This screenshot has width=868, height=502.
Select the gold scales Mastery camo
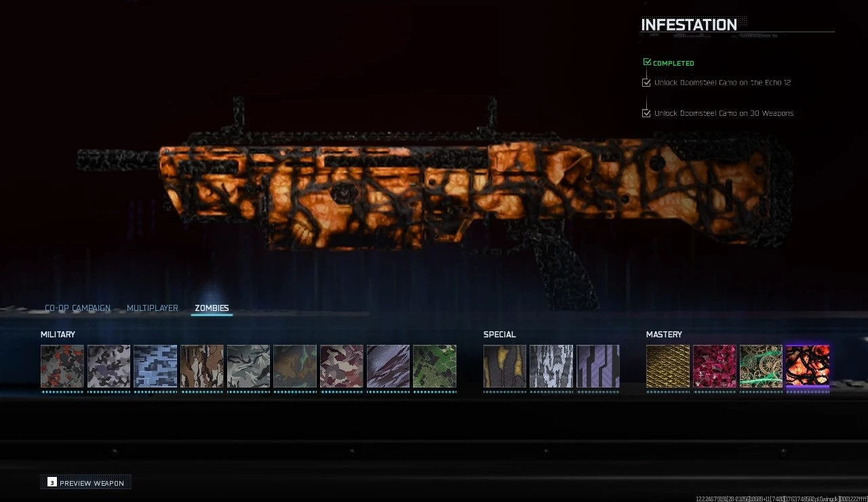(668, 367)
